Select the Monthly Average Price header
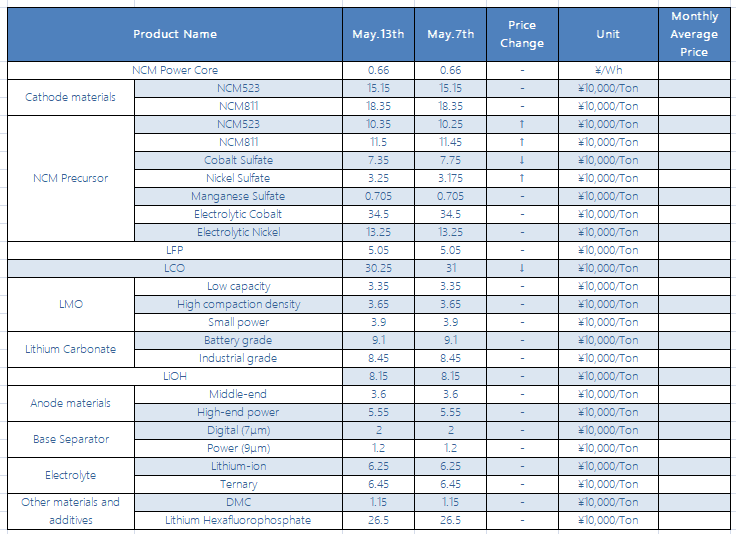The image size is (736, 534). [x=694, y=34]
